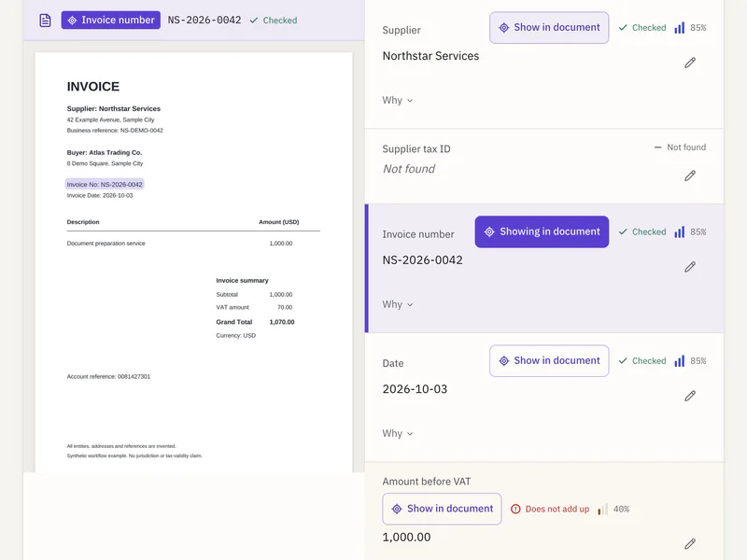Screen dimensions: 747x560
Task: Click the Northstar Services supplier value
Action: pos(430,56)
